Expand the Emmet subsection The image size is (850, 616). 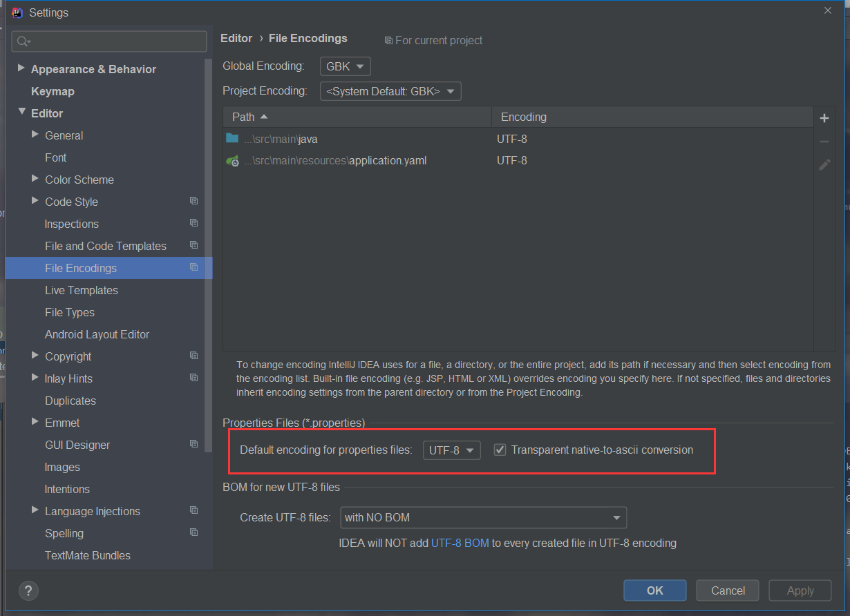tap(35, 422)
